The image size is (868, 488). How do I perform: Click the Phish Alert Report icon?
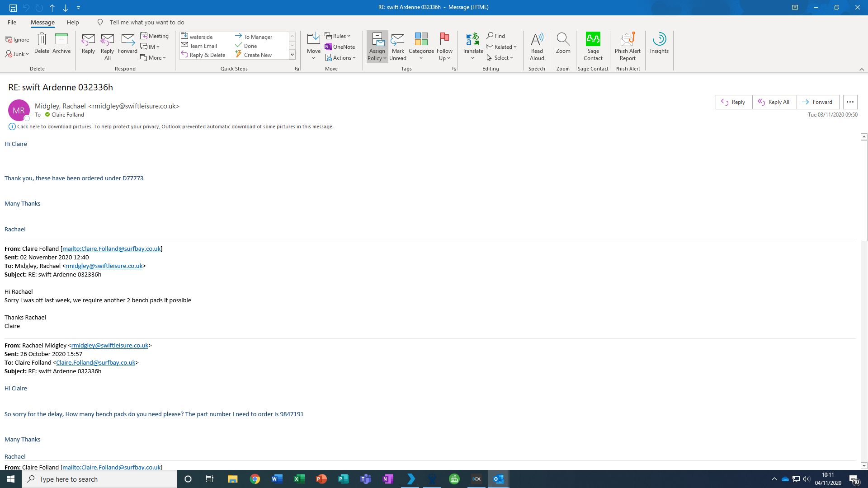[627, 46]
